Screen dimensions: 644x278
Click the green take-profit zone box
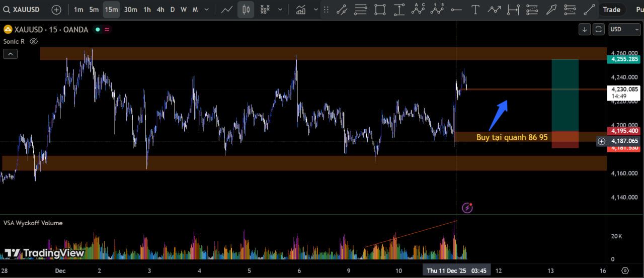coord(565,95)
